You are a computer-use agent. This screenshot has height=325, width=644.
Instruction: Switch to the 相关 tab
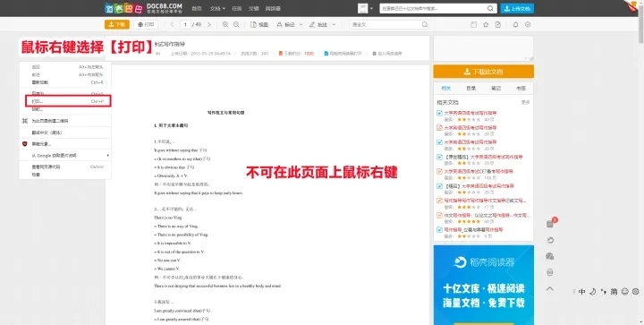click(446, 89)
